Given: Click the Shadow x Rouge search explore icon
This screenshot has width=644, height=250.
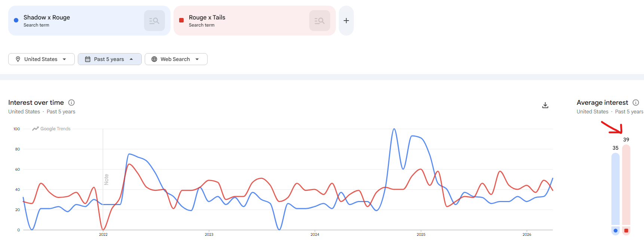Looking at the screenshot, I should pos(154,21).
